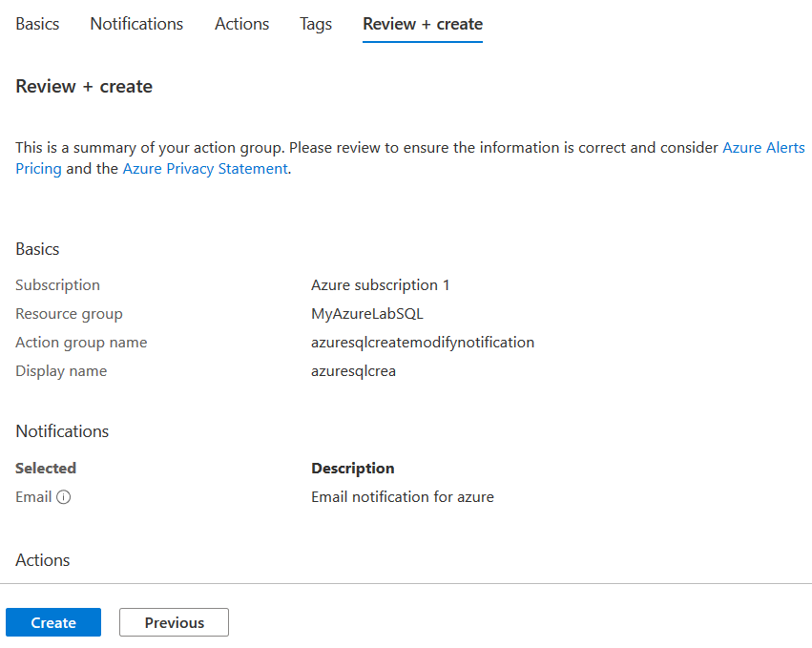Click 'Email notification for azure' description
Image resolution: width=812 pixels, height=648 pixels.
(403, 497)
